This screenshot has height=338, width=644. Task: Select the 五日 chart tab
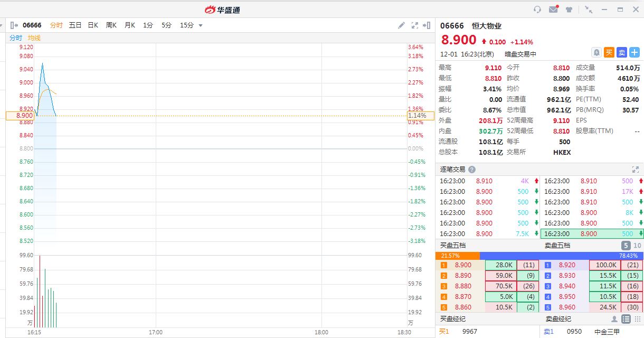click(x=75, y=25)
